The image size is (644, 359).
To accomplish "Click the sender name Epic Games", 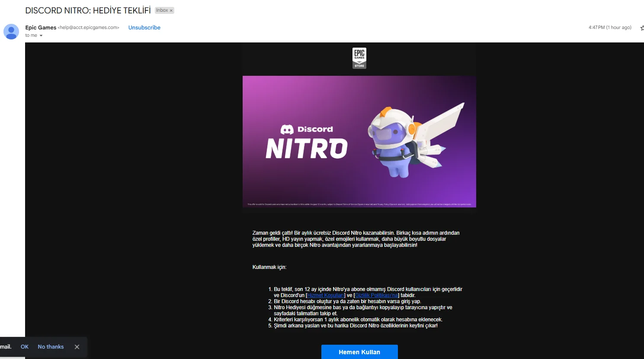I will click(x=41, y=27).
